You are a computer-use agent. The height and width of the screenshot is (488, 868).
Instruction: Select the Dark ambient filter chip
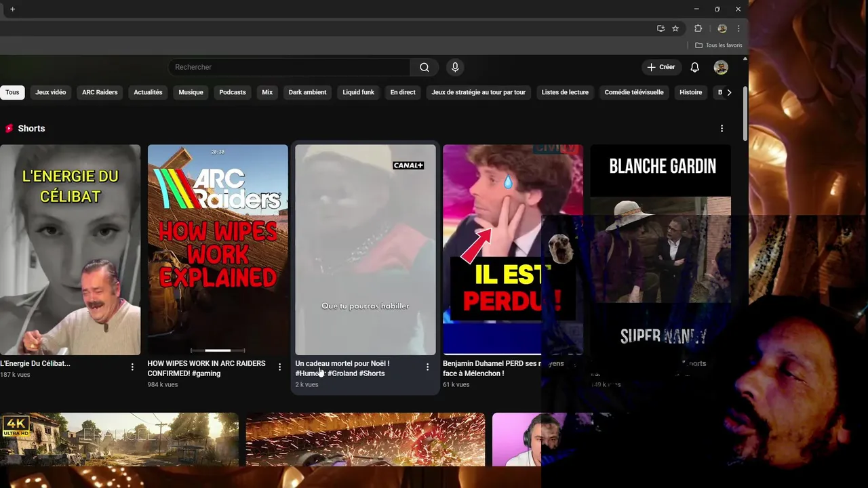coord(307,92)
